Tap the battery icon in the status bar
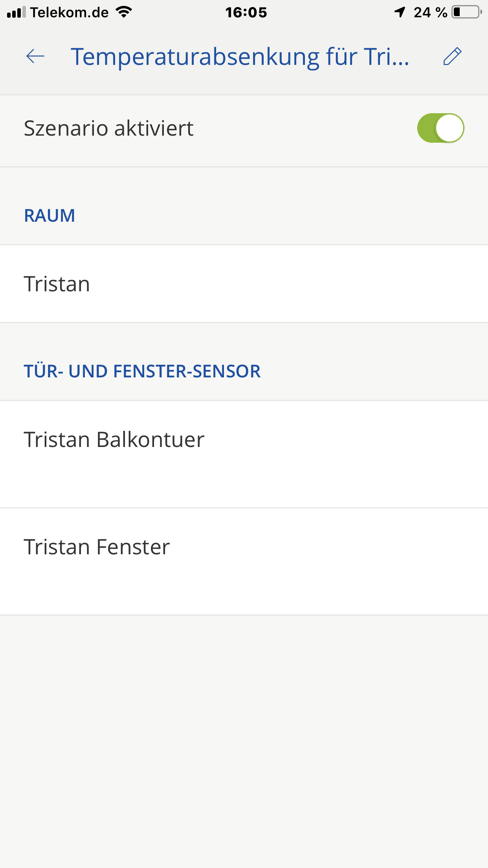488x868 pixels. tap(467, 13)
